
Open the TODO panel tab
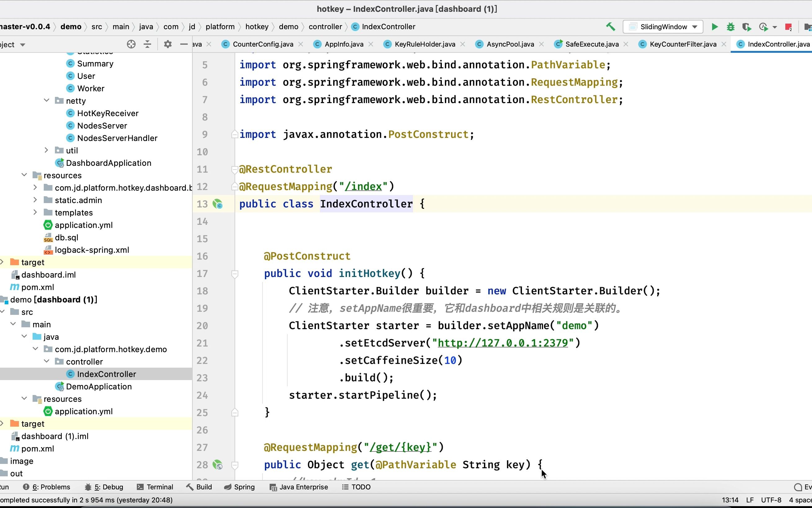tap(361, 487)
